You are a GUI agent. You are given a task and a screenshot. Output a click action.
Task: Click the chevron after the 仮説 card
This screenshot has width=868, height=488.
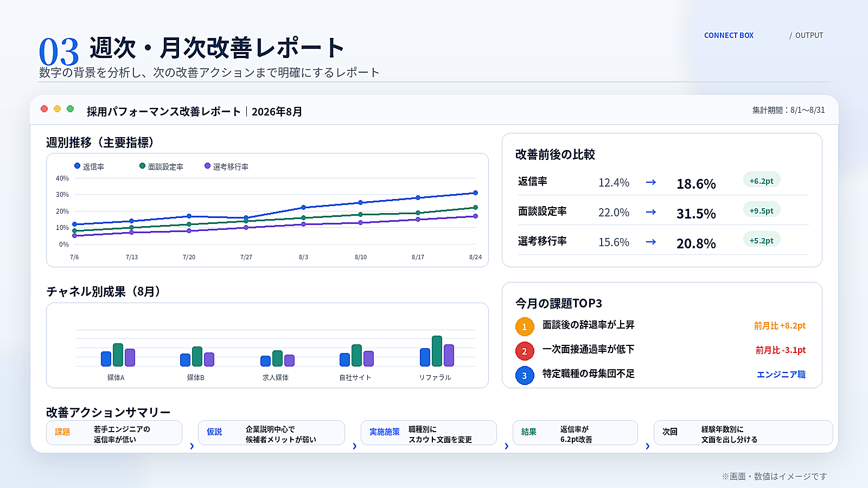[355, 446]
